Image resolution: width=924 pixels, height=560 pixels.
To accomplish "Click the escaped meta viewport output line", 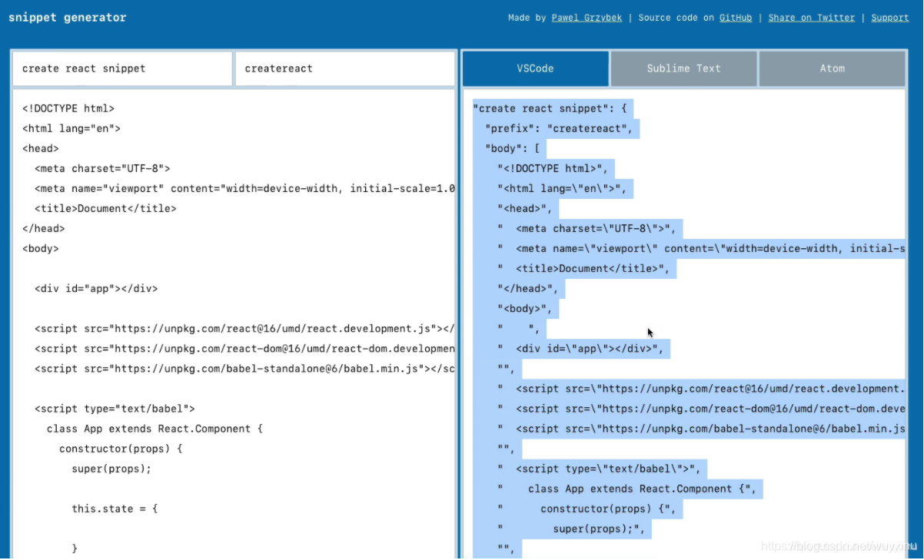I will [701, 248].
